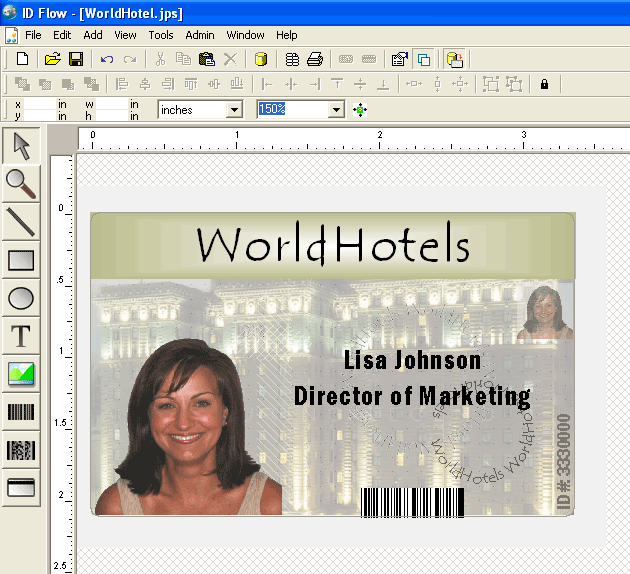Group the selected objects icon

(x=491, y=84)
